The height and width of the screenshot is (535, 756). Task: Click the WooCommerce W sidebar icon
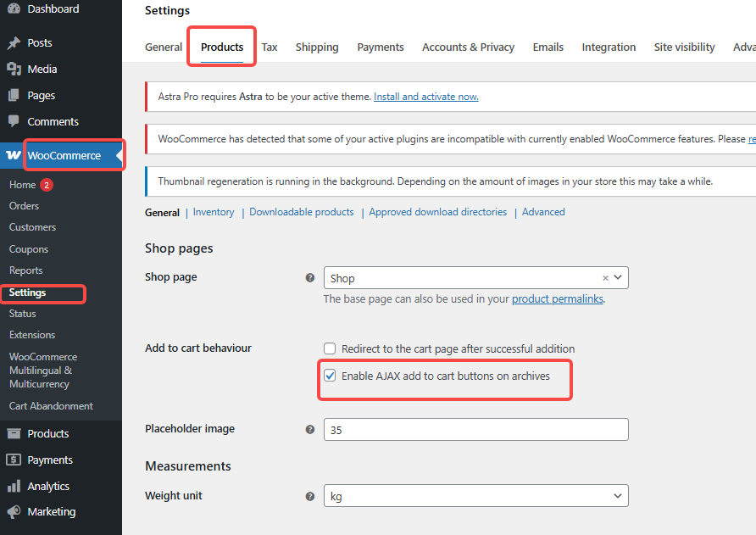pos(14,155)
